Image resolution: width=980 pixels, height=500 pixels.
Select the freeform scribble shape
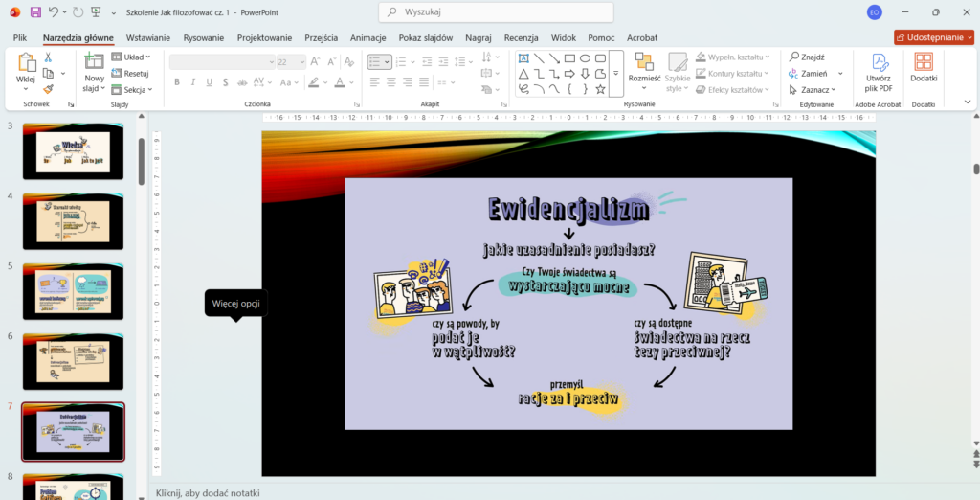523,89
